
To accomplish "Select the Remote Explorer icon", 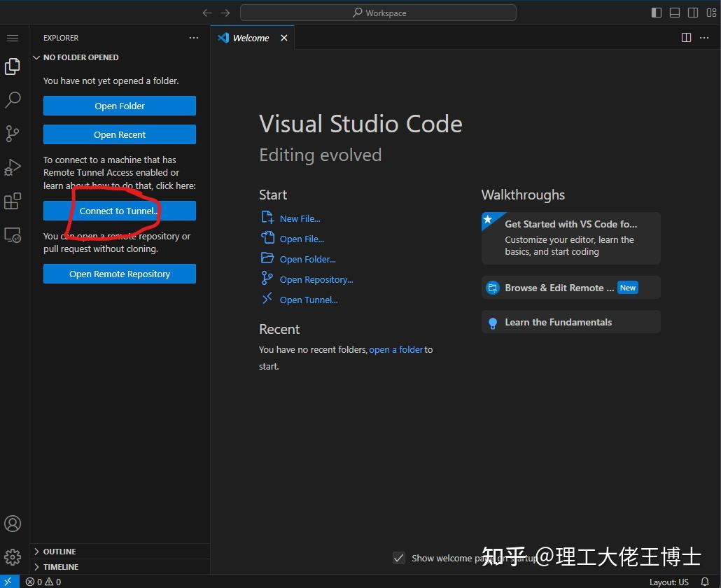I will [x=13, y=235].
